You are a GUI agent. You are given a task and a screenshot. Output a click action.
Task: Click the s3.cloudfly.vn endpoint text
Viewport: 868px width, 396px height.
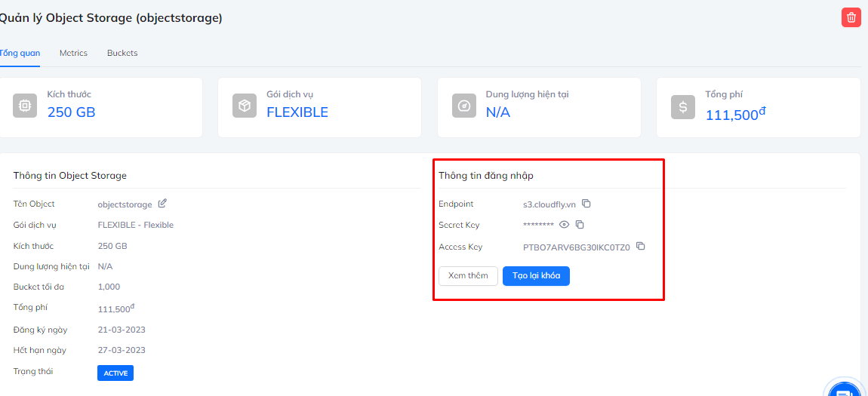point(549,204)
